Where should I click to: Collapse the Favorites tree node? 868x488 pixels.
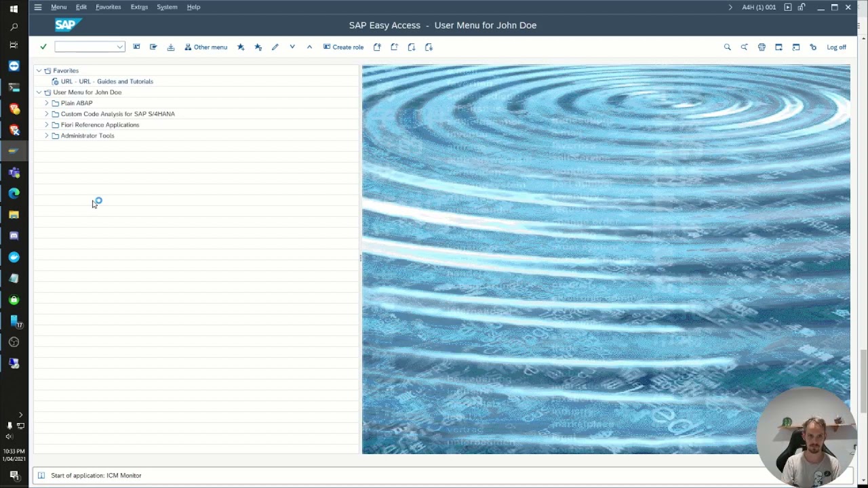pyautogui.click(x=39, y=70)
